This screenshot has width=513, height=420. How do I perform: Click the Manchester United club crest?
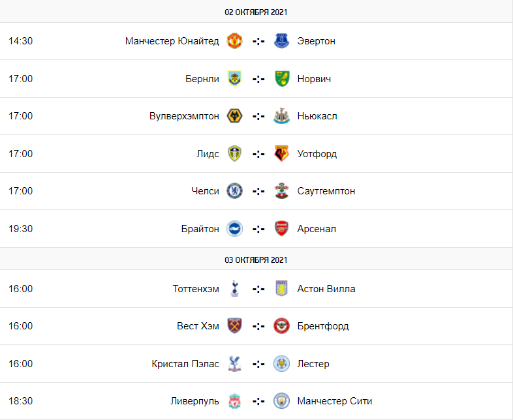(x=234, y=41)
